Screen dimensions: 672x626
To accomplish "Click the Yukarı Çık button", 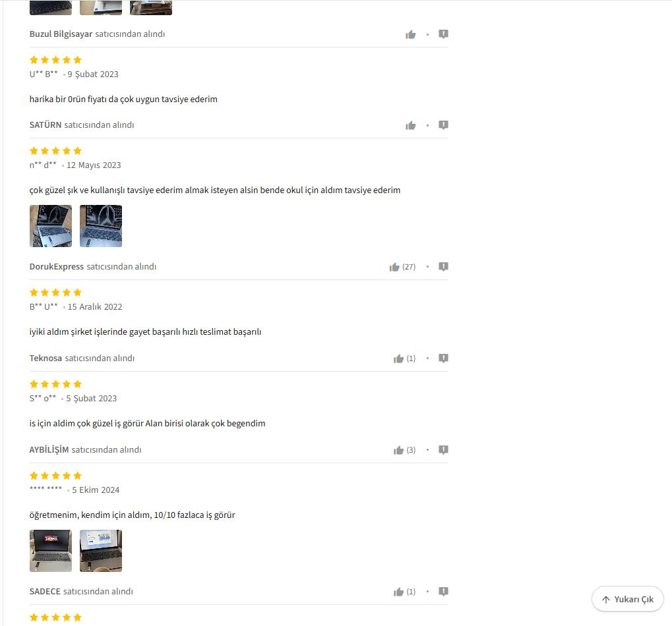I will [x=627, y=599].
